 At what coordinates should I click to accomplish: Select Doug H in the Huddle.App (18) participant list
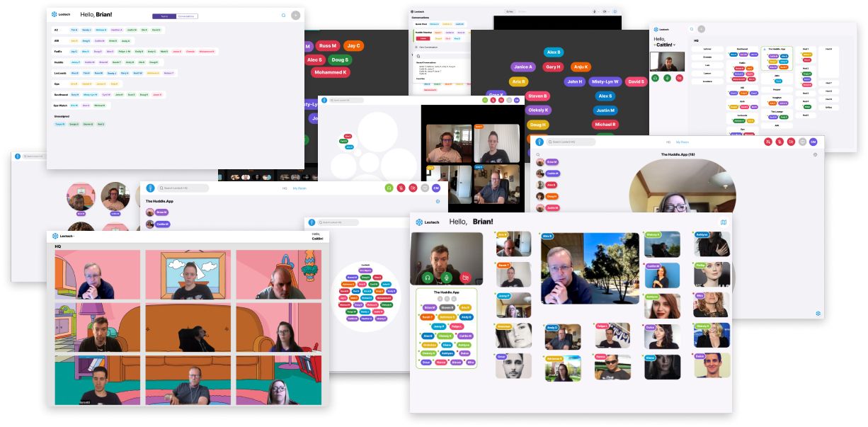[x=552, y=195]
